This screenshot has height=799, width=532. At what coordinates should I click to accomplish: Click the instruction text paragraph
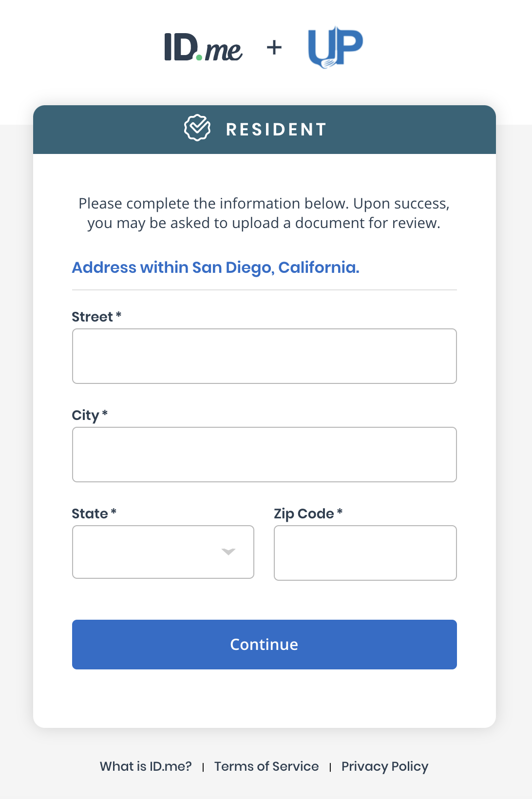[264, 213]
